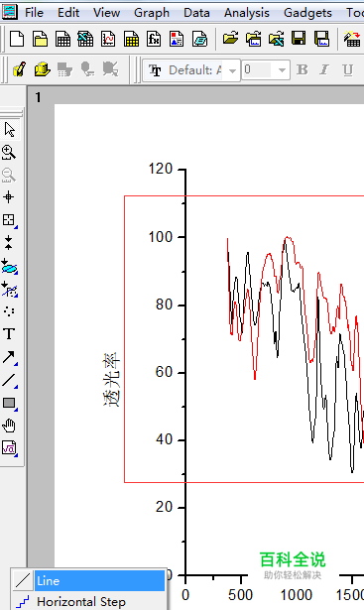Click the Save Template icon
Screen dimensions: 364x610
pos(322,39)
